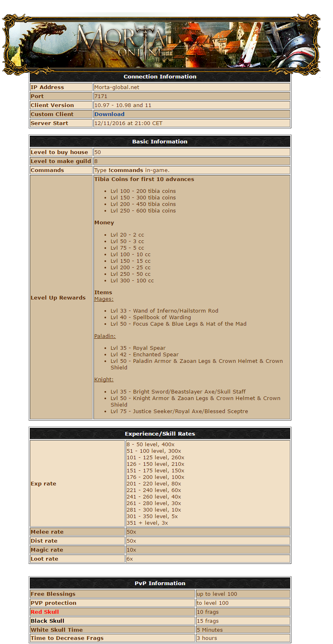
Task: Click 8 - 50 level, 400x
Action: [x=151, y=445]
